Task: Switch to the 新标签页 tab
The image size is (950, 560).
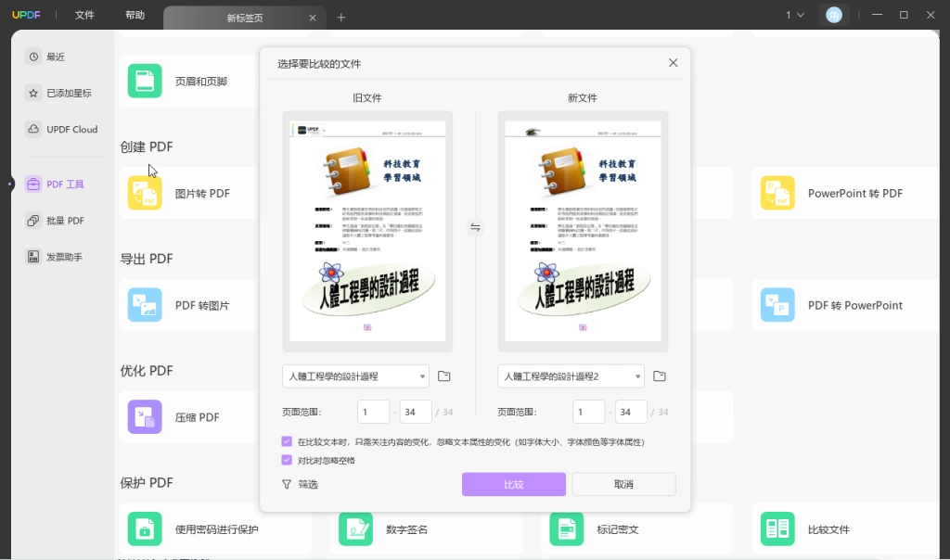Action: [245, 19]
